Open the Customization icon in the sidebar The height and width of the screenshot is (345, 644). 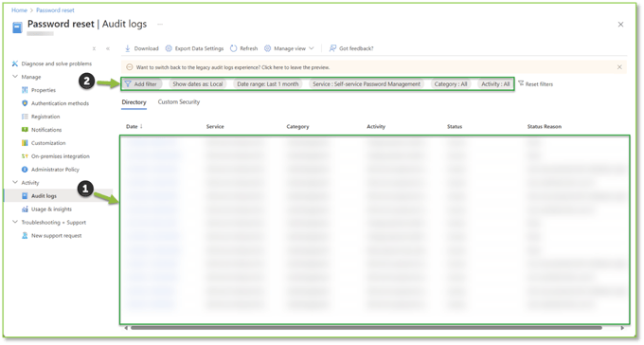25,143
